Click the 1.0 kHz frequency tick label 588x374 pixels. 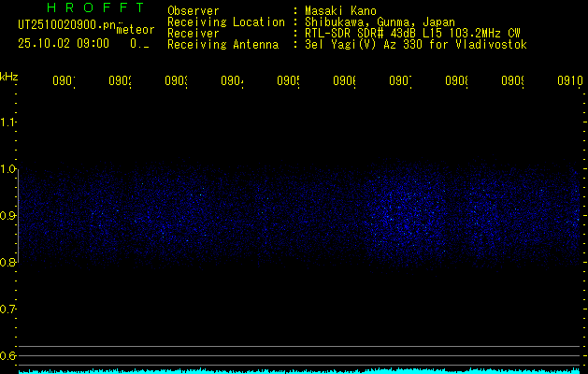coord(7,169)
